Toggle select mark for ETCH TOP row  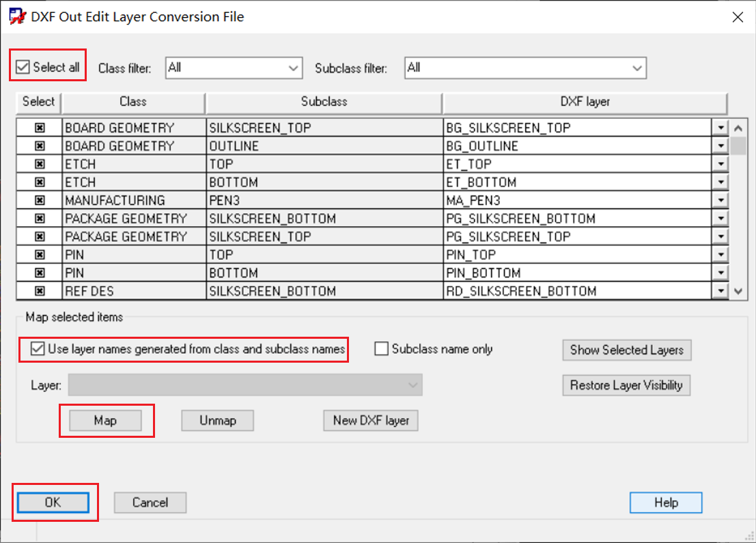[40, 164]
